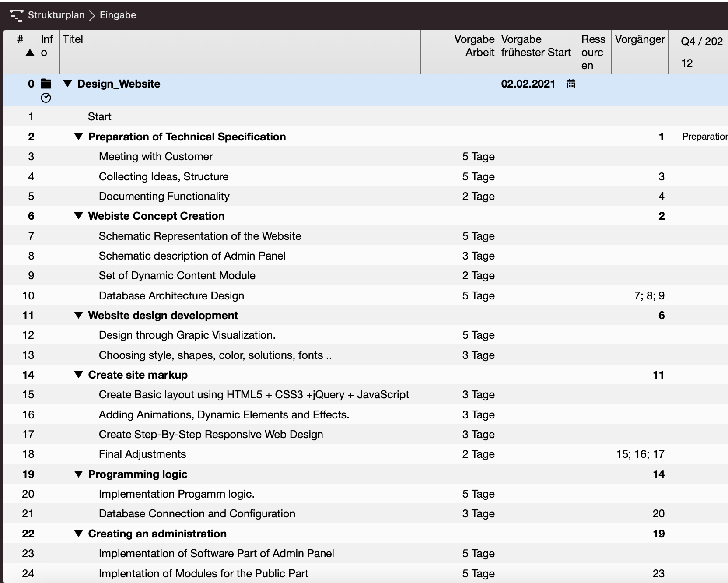Click the sort arrow in # column header
728x583 pixels.
30,53
